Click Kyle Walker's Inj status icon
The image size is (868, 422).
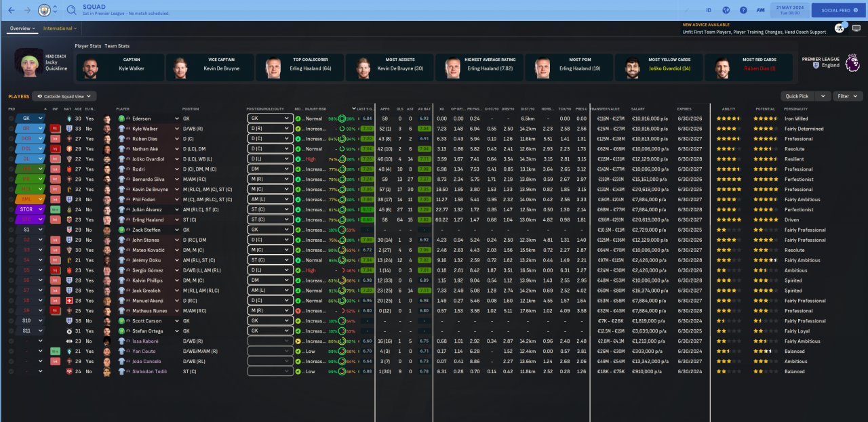(x=56, y=129)
